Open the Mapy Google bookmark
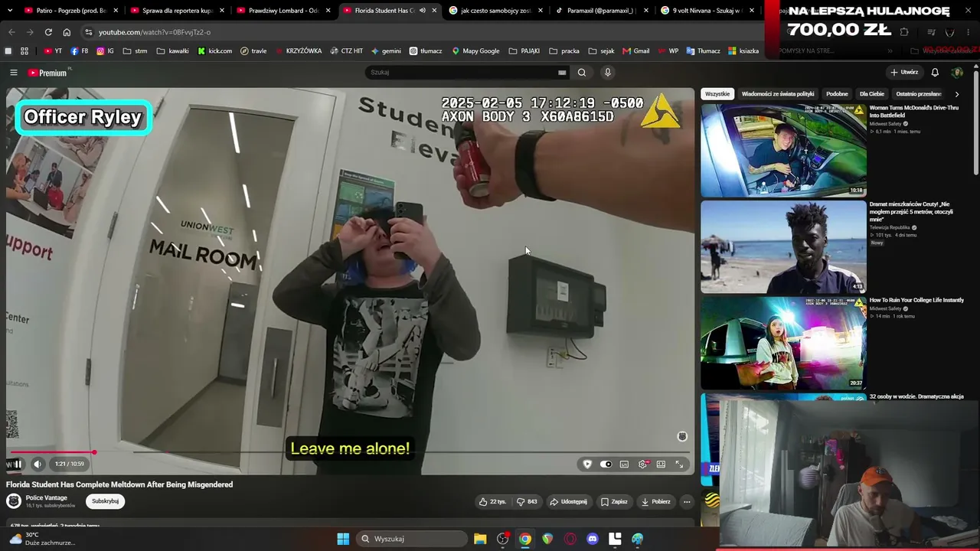The width and height of the screenshot is (980, 551). (x=475, y=51)
